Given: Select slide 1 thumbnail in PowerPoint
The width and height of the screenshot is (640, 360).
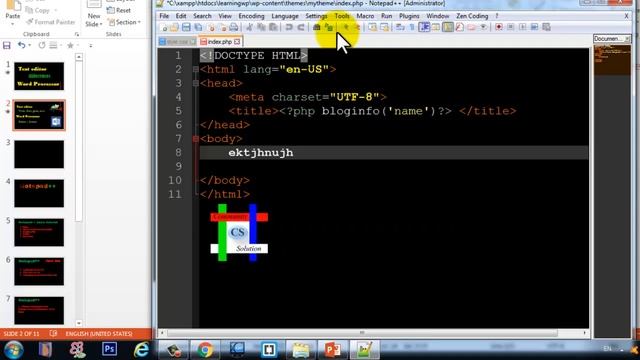Looking at the screenshot, I should [x=39, y=76].
